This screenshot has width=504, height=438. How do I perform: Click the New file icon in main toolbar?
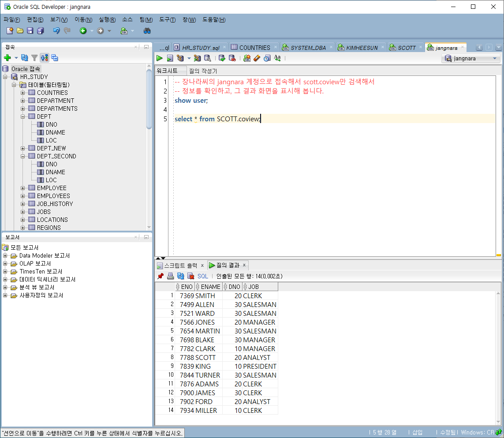pos(10,30)
